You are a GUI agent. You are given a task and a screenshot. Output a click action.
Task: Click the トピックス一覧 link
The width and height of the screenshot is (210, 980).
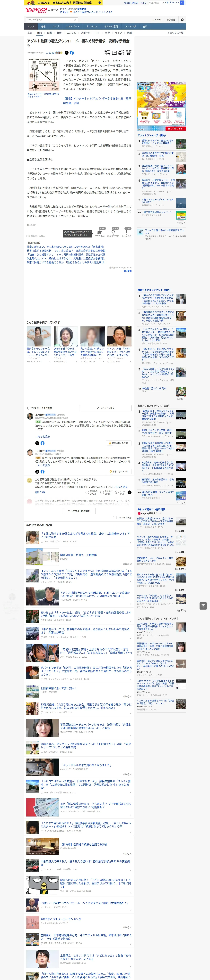[175, 33]
